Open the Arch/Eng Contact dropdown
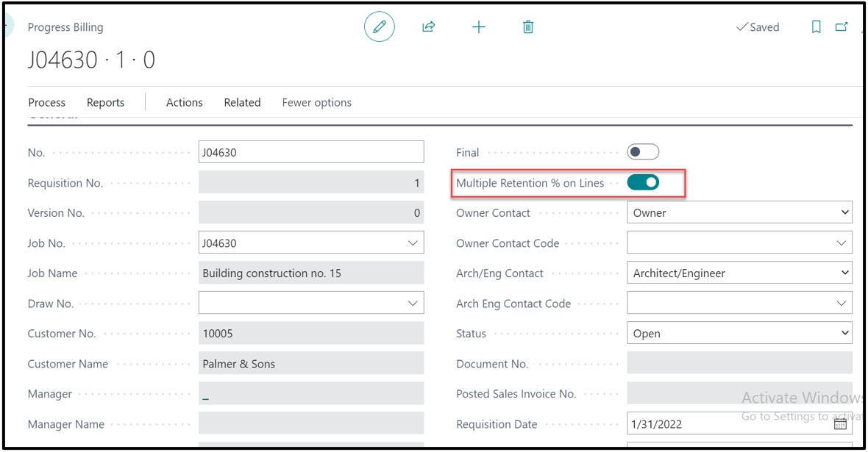The image size is (868, 452). [x=844, y=273]
